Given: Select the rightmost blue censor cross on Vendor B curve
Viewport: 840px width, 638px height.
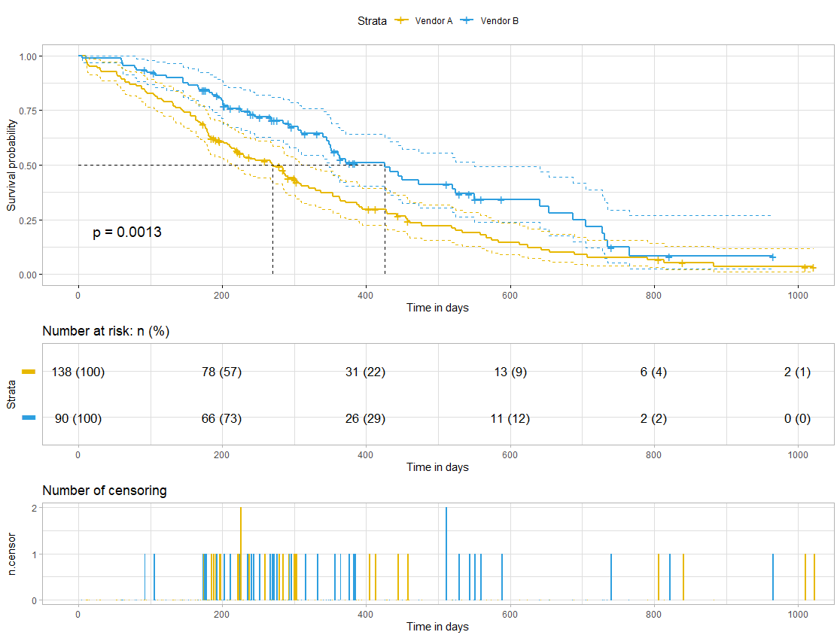Looking at the screenshot, I should point(772,257).
